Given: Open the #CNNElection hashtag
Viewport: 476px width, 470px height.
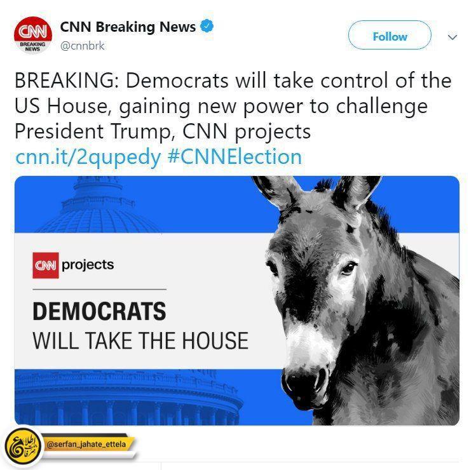Looking at the screenshot, I should pyautogui.click(x=235, y=157).
